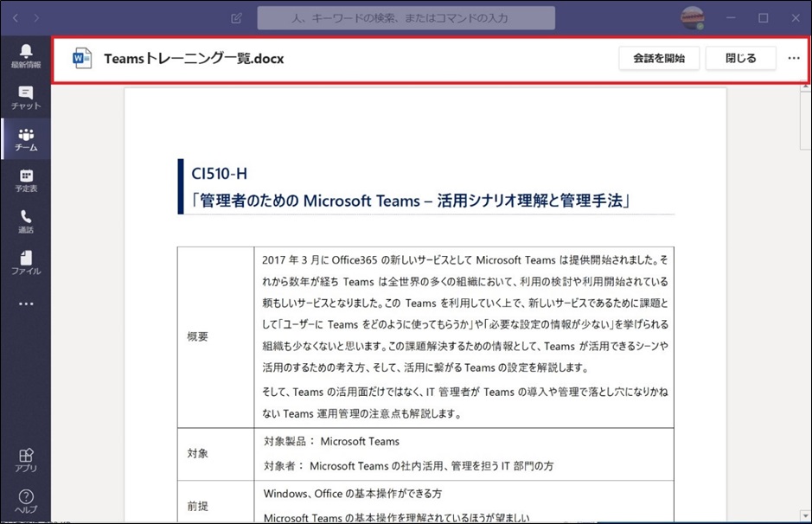Click the new chat compose icon
The width and height of the screenshot is (812, 524).
[x=237, y=18]
